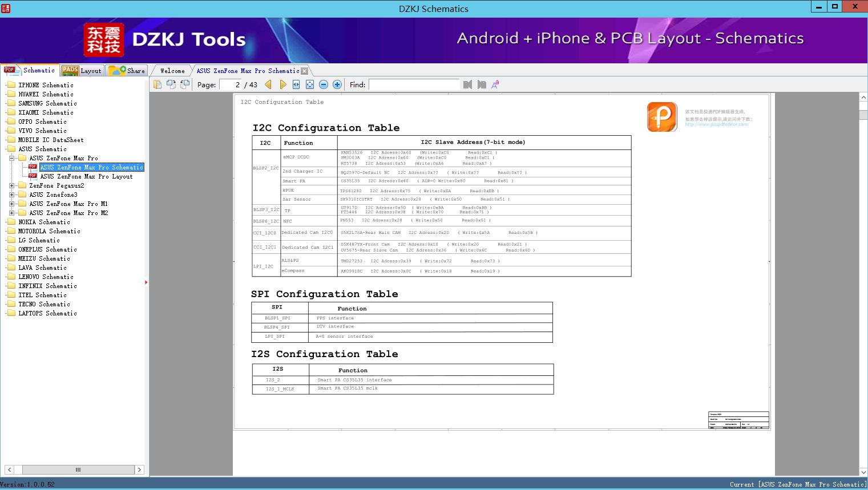Click the Current document status bar text
868x490 pixels.
[x=798, y=484]
